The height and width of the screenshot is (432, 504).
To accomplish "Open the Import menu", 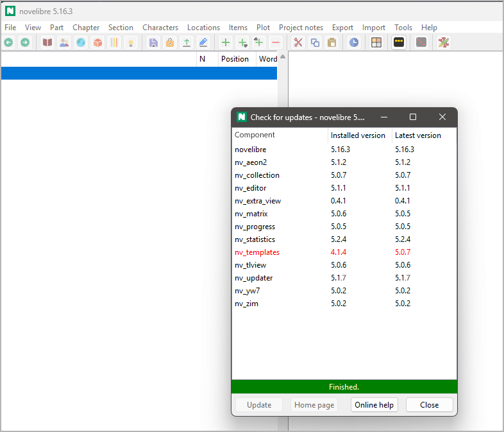I will pyautogui.click(x=373, y=28).
